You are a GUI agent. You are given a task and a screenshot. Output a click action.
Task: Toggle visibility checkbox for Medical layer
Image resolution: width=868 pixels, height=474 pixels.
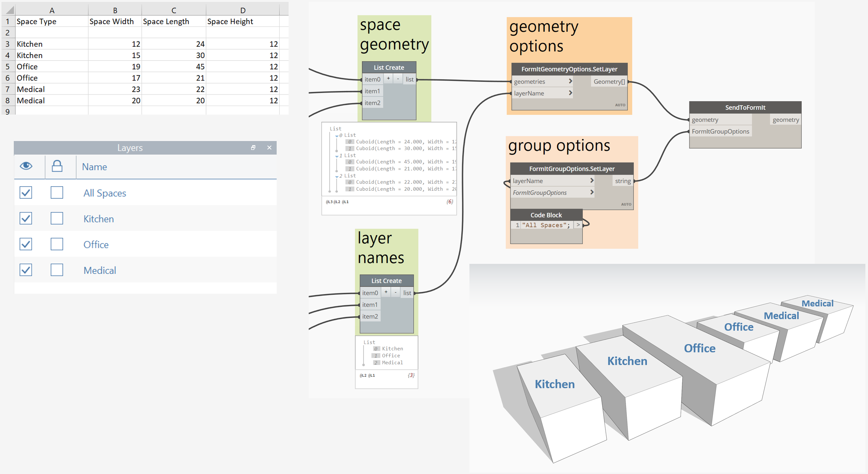coord(26,270)
